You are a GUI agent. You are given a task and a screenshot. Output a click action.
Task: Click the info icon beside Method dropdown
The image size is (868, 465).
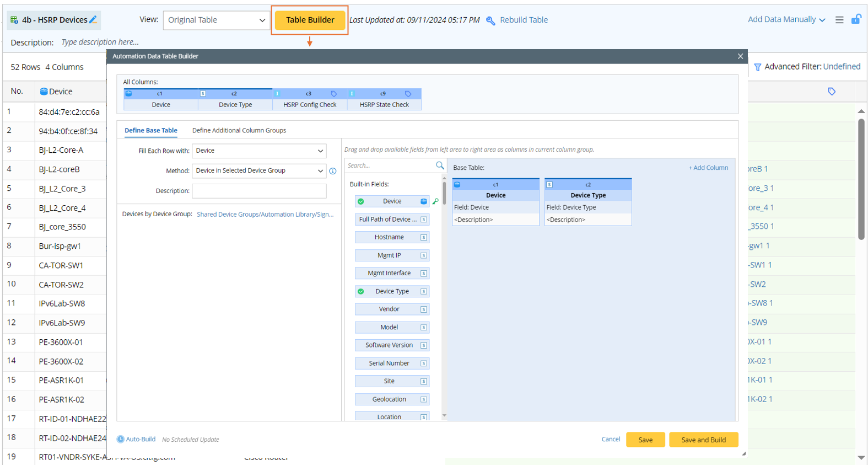[x=333, y=171]
